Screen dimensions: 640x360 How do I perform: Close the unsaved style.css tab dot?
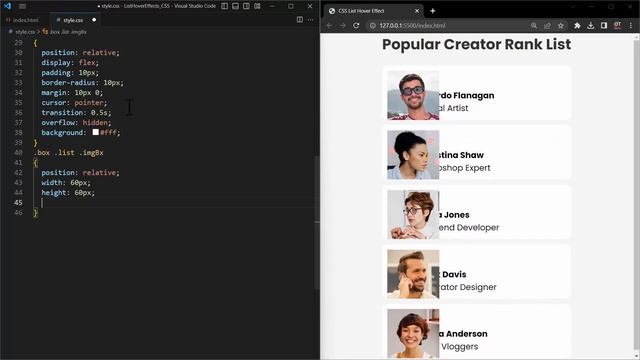click(x=94, y=20)
